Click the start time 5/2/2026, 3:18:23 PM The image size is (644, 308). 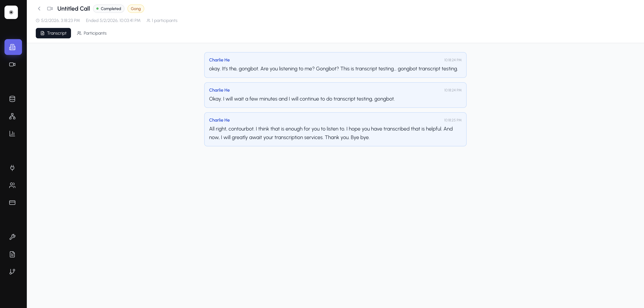(60, 20)
